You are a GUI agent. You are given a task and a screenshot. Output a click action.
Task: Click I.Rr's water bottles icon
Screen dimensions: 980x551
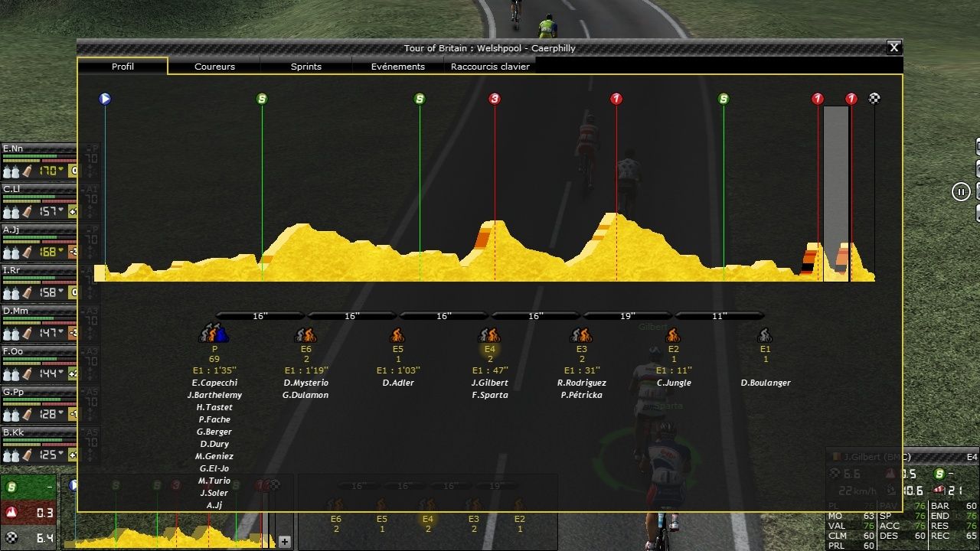coord(11,293)
